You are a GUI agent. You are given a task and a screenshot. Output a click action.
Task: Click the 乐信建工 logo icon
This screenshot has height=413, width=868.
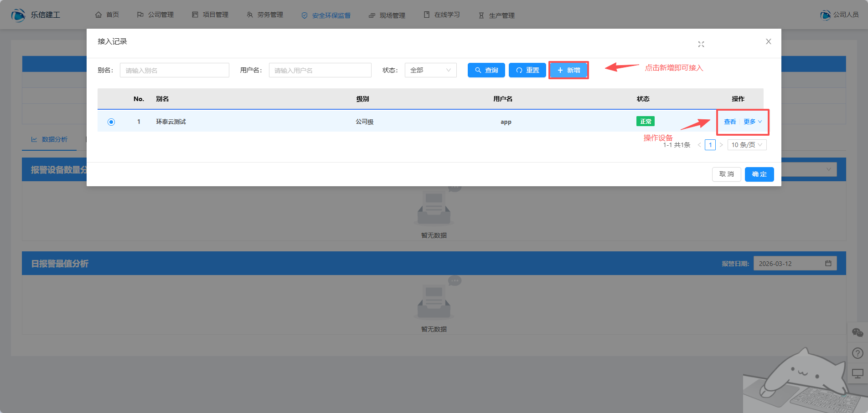18,15
